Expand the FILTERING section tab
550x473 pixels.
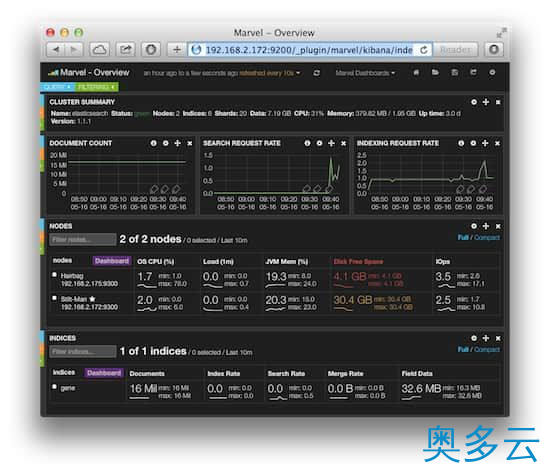tap(96, 87)
